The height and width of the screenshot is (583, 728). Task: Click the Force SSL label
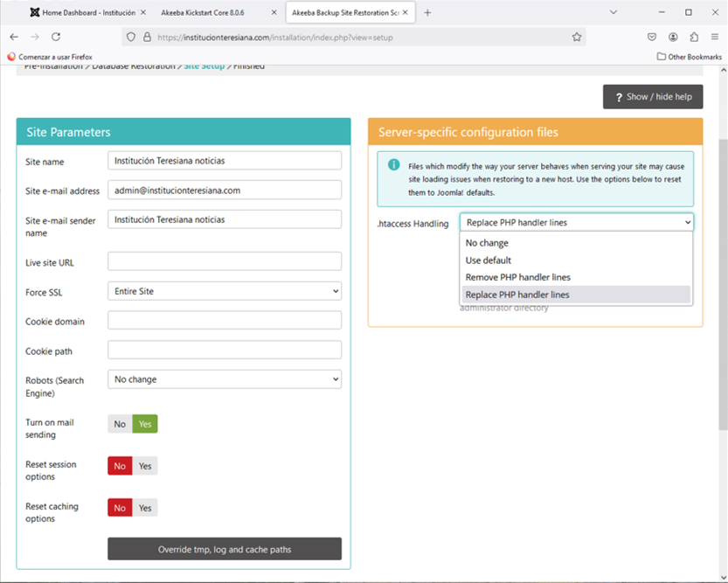(x=44, y=293)
